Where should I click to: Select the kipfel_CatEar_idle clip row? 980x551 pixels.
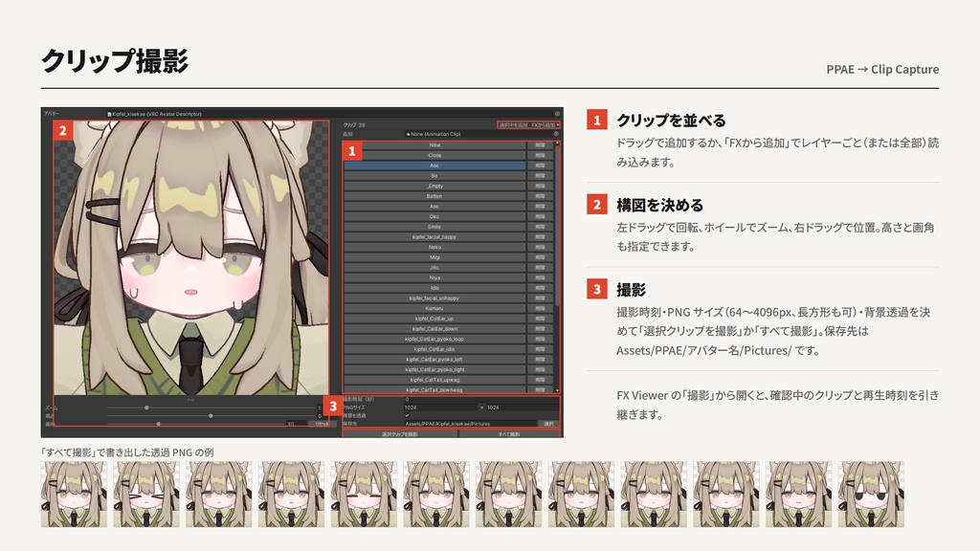[x=435, y=348]
